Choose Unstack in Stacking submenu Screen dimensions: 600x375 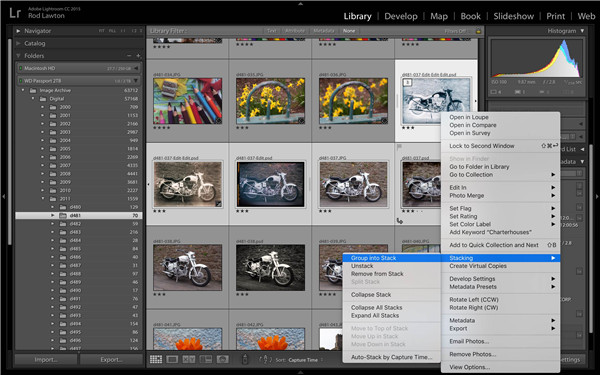[x=391, y=266]
